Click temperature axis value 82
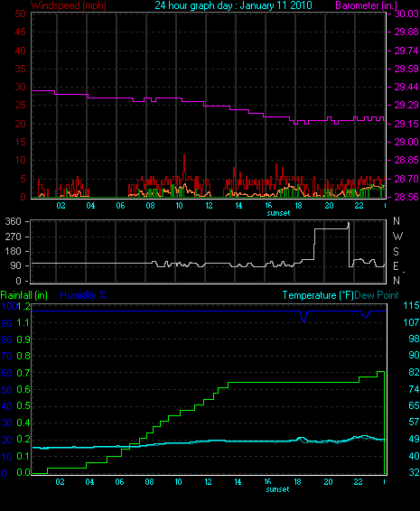This screenshot has height=511, width=420. point(414,372)
